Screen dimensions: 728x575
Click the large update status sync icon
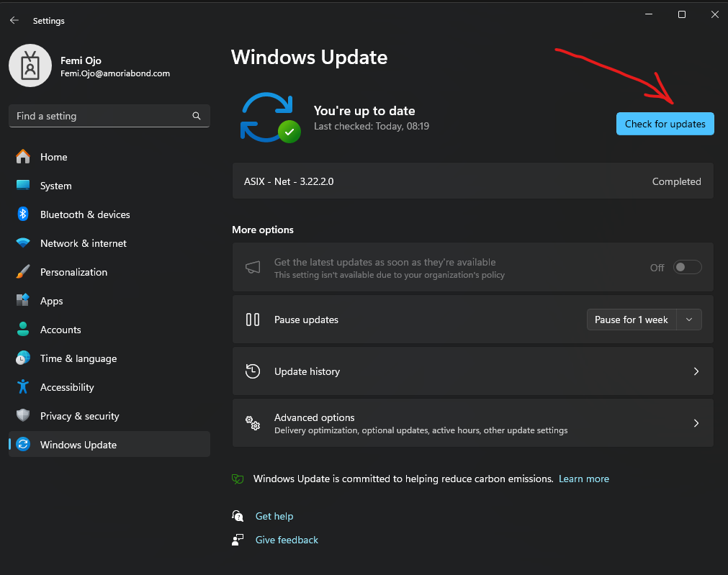270,117
